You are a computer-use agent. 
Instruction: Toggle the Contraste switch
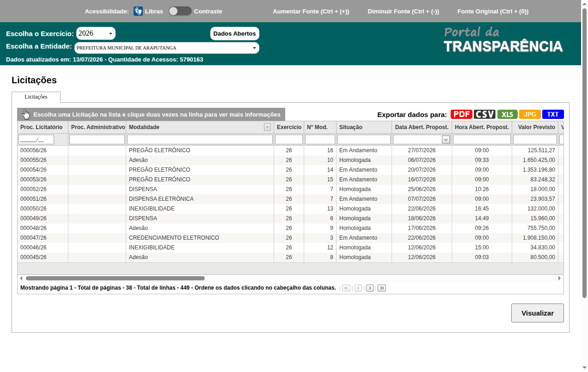(180, 11)
